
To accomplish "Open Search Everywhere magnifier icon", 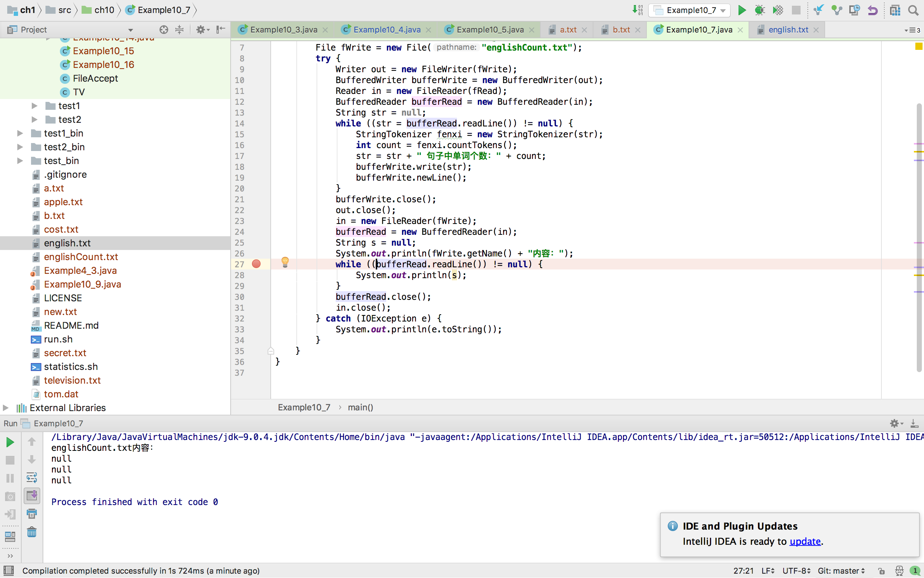I will (913, 10).
